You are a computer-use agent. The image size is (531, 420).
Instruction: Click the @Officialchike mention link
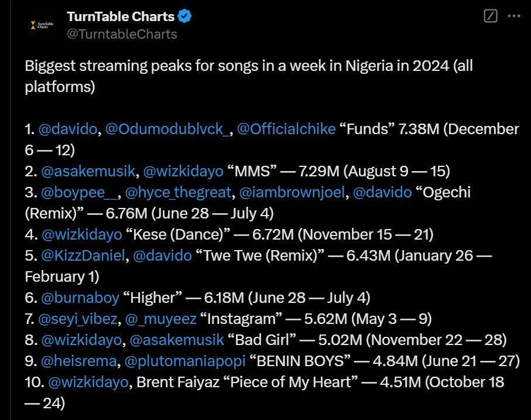(287, 129)
